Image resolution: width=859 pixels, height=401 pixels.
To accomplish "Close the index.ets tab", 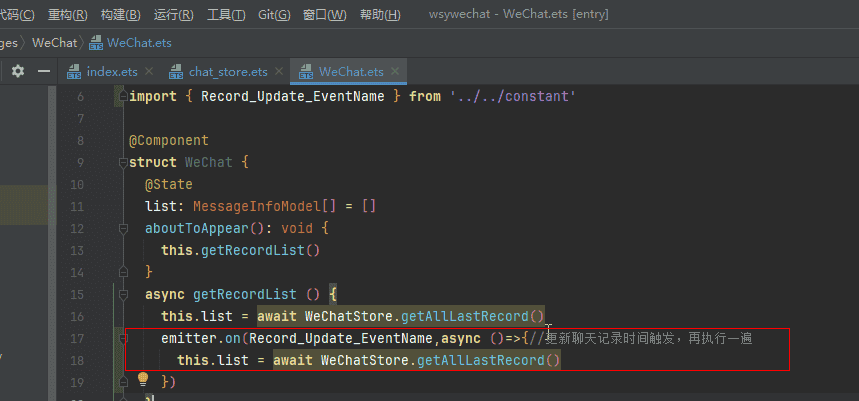I will pos(148,72).
